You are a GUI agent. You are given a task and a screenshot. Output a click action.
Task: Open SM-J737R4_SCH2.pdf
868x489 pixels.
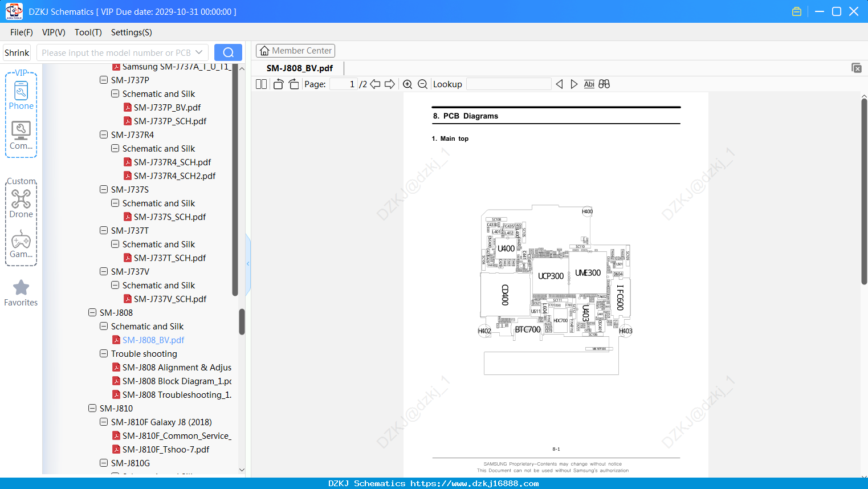[174, 176]
